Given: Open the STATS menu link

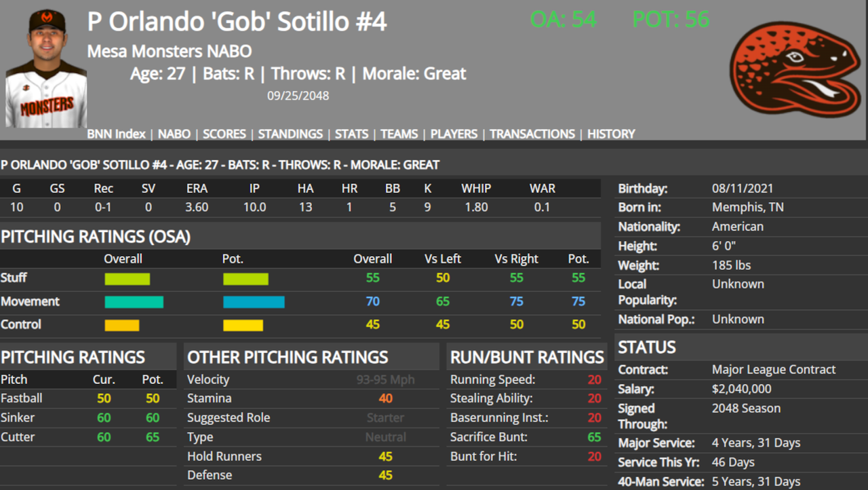Looking at the screenshot, I should click(x=351, y=134).
